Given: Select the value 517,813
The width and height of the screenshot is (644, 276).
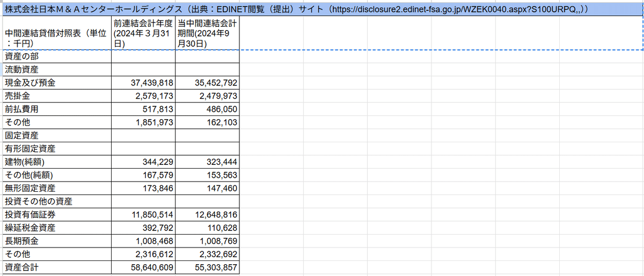Looking at the screenshot, I should tap(143, 109).
